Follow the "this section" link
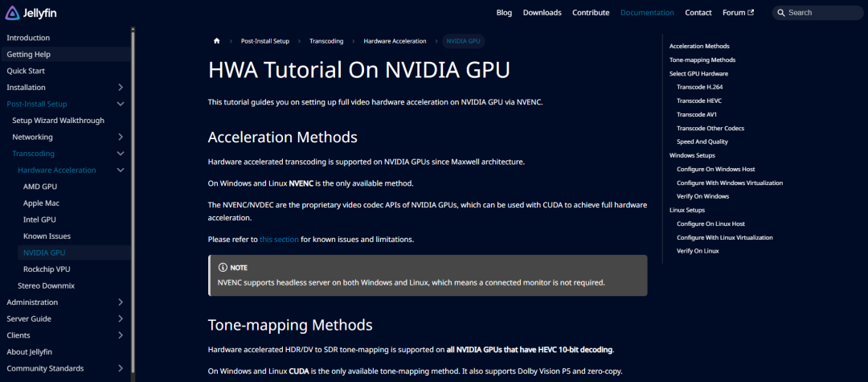Viewport: 868px width, 382px height. pyautogui.click(x=279, y=240)
